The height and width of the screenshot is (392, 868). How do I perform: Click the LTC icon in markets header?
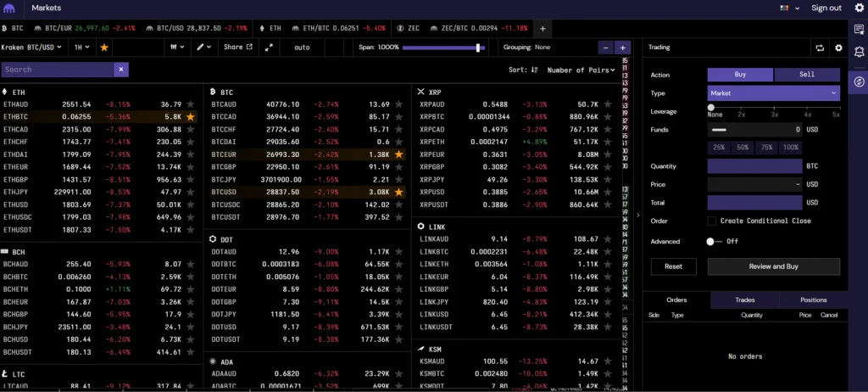5,373
